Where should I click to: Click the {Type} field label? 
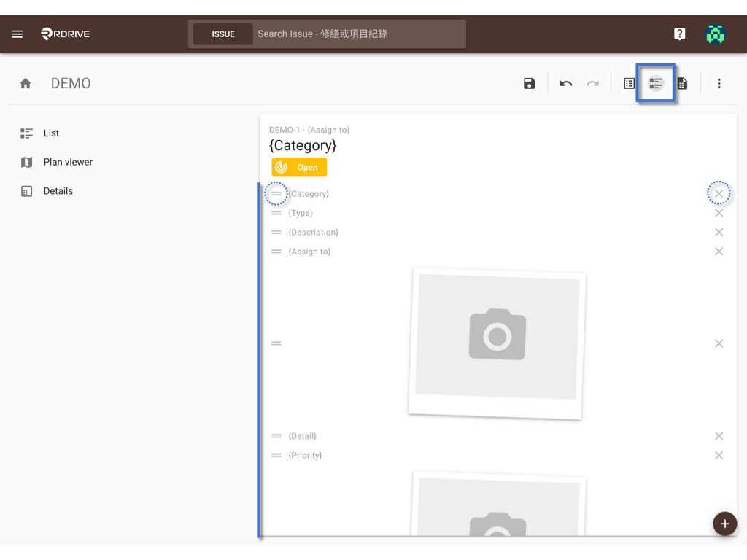point(300,213)
